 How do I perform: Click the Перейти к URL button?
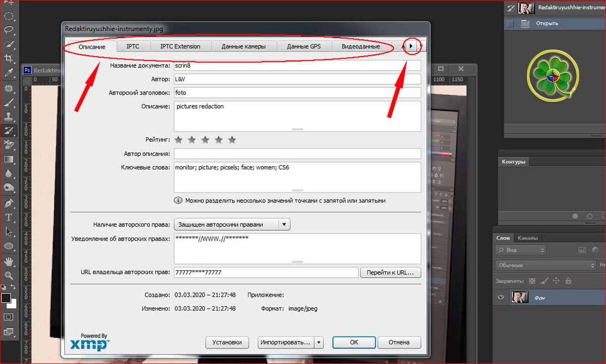click(390, 273)
